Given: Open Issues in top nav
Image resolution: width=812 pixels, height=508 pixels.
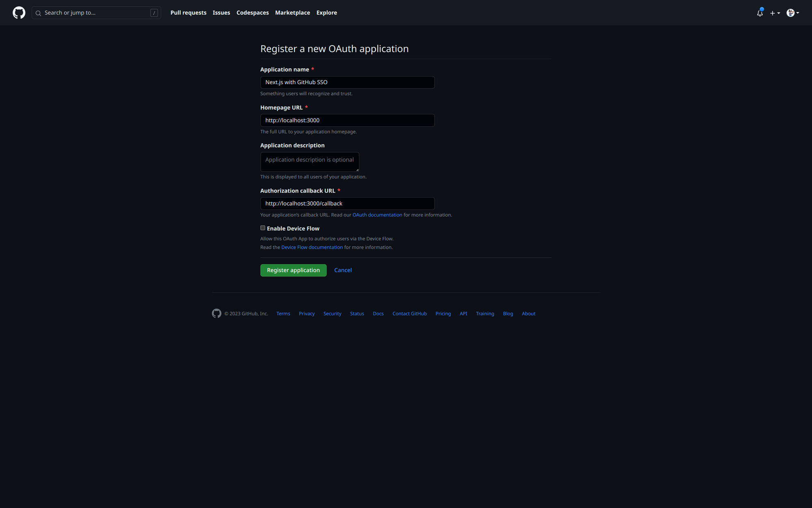Looking at the screenshot, I should pyautogui.click(x=221, y=13).
